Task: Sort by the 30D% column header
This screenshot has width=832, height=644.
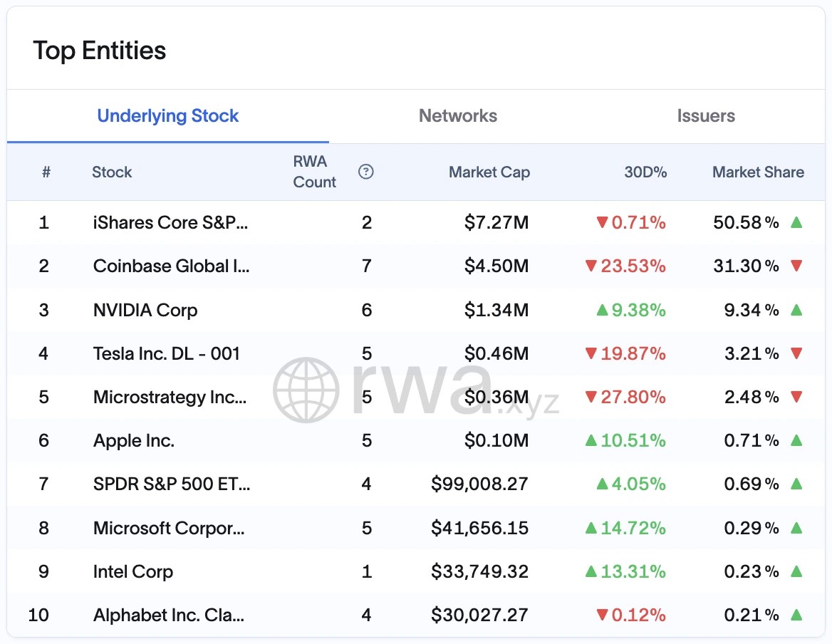Action: (x=645, y=172)
